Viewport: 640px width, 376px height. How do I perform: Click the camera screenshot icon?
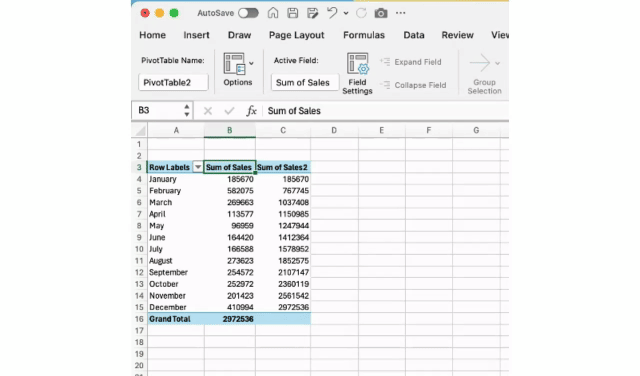[381, 13]
